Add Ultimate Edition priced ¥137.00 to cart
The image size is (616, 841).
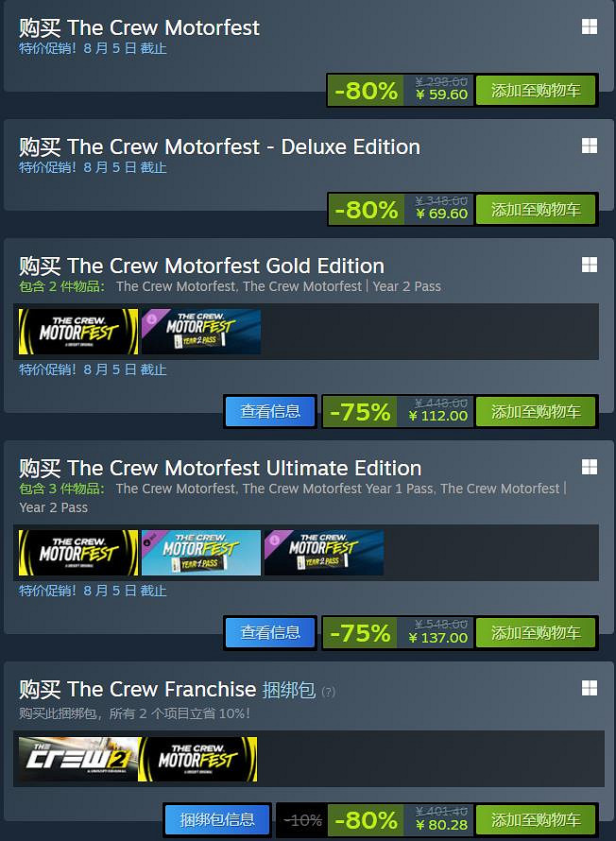coord(536,633)
